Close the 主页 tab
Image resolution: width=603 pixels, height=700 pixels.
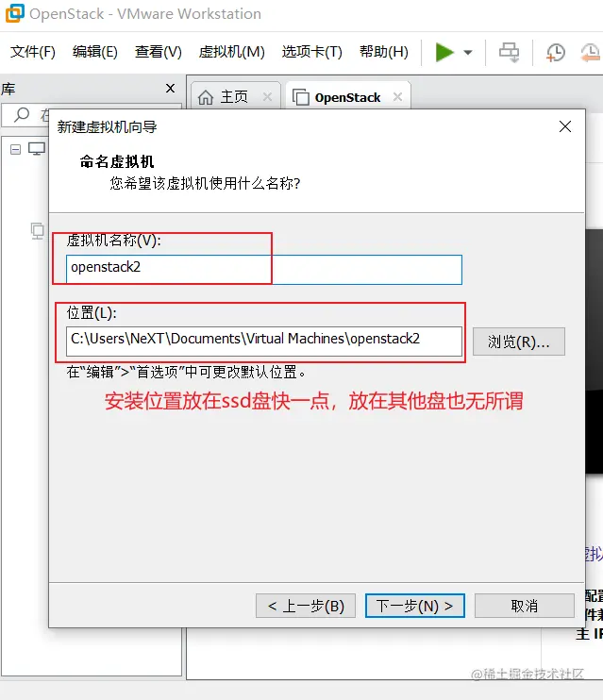point(267,96)
